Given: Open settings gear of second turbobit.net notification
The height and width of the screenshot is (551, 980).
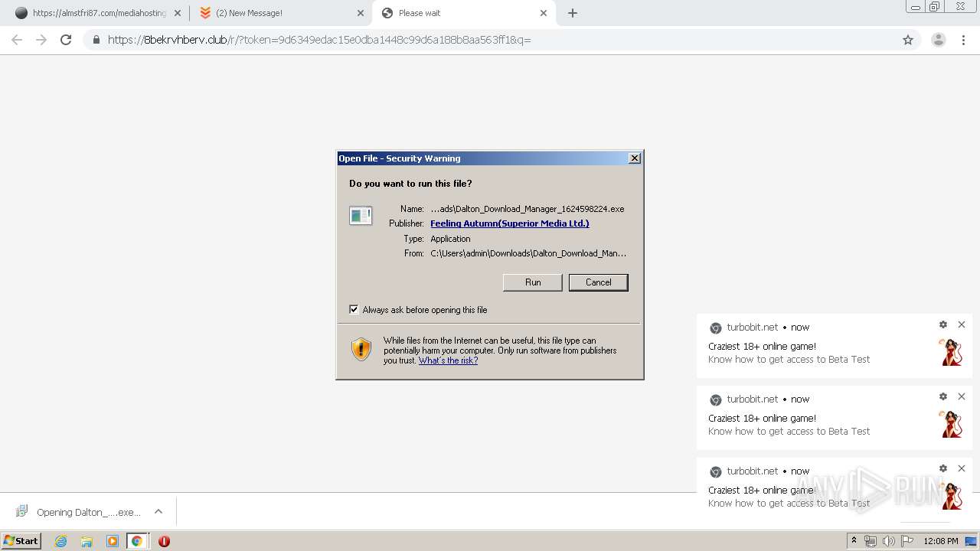Looking at the screenshot, I should [x=943, y=396].
